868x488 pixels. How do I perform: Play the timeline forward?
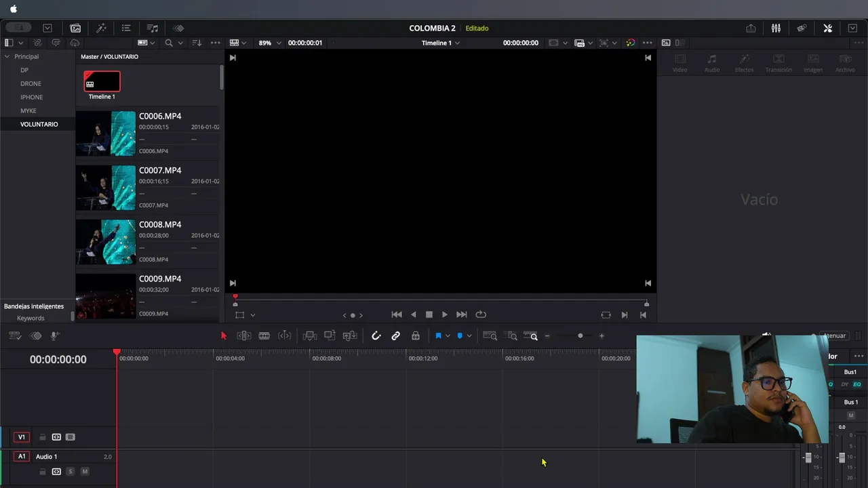[445, 314]
